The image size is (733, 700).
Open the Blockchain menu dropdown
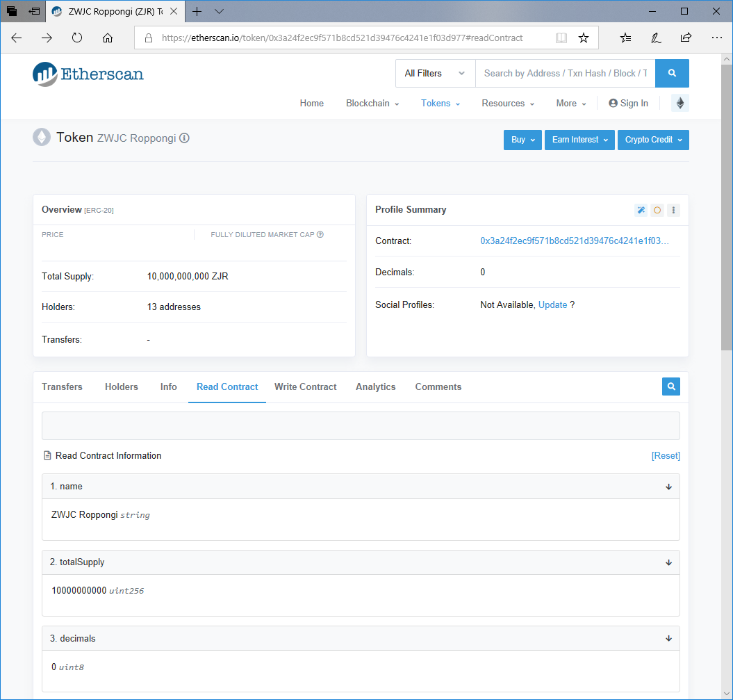point(372,104)
